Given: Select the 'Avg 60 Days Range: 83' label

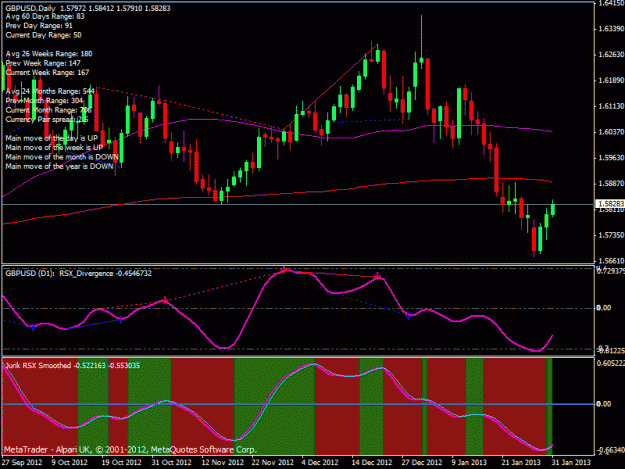Looking at the screenshot, I should click(45, 16).
